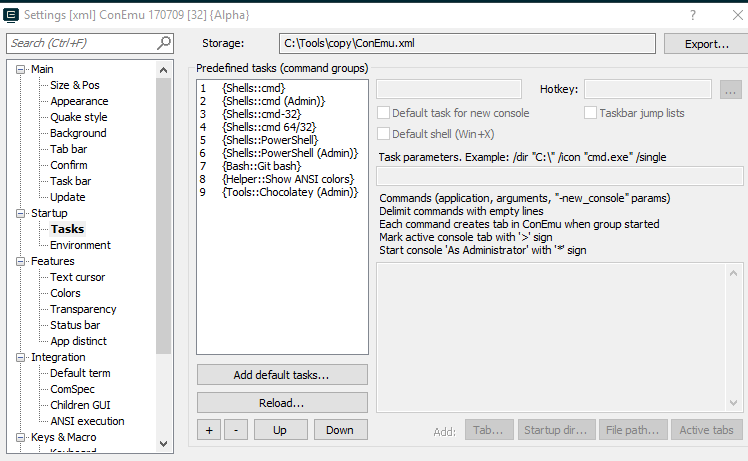The image size is (748, 461).
Task: Click the Storage path field
Action: 468,43
